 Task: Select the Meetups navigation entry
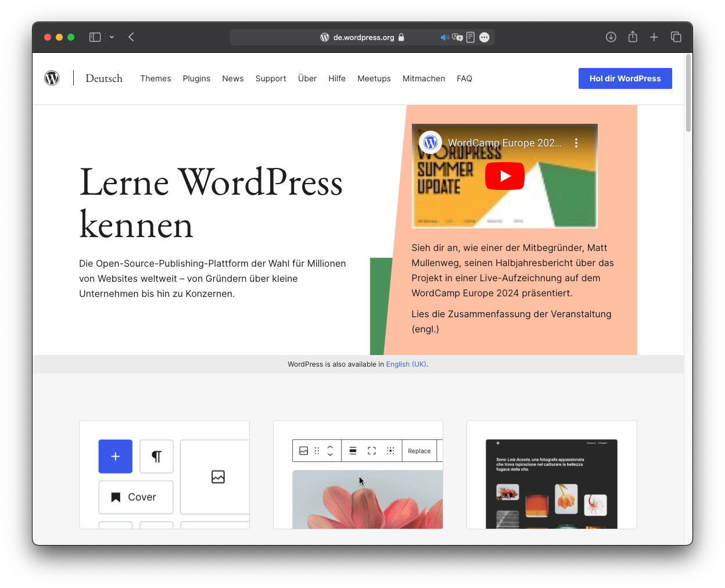[374, 78]
